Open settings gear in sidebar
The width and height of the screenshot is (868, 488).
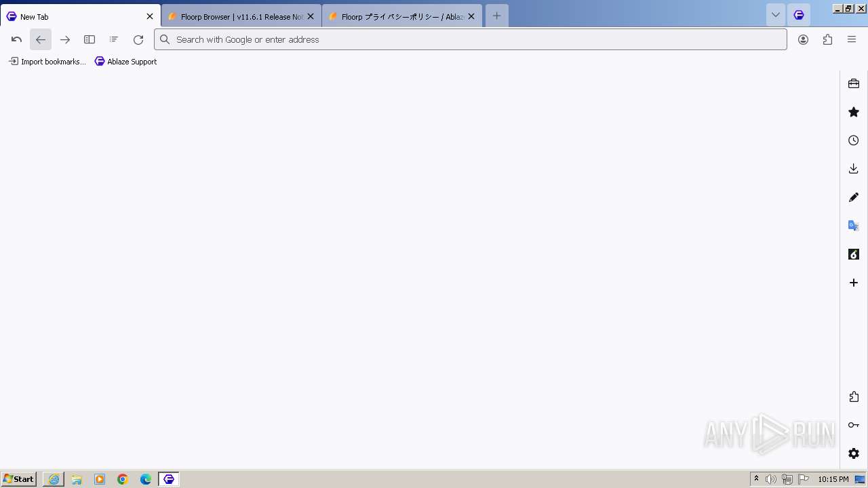point(854,453)
